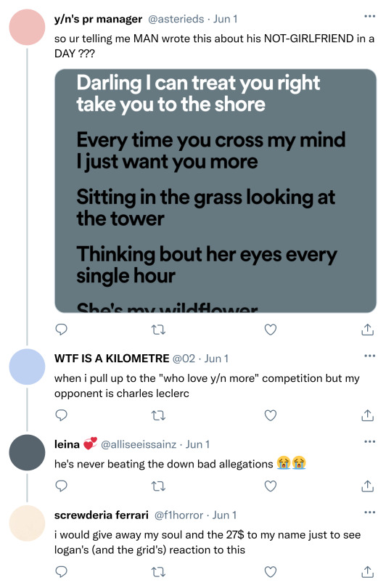Open the @alliseeissainz profile handle
Image resolution: width=386 pixels, height=588 pixels.
[x=139, y=444]
